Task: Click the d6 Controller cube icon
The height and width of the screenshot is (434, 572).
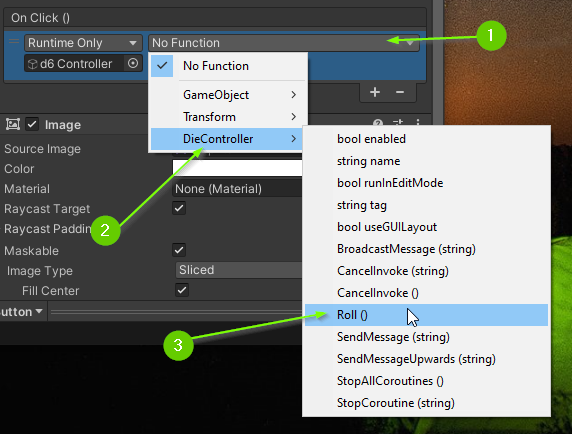Action: point(32,64)
